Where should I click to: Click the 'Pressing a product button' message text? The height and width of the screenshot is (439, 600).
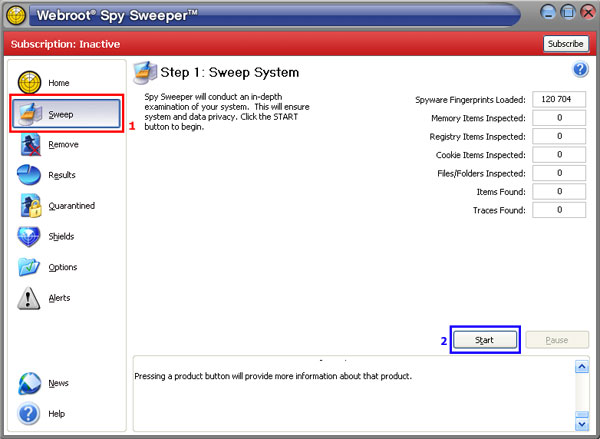273,376
